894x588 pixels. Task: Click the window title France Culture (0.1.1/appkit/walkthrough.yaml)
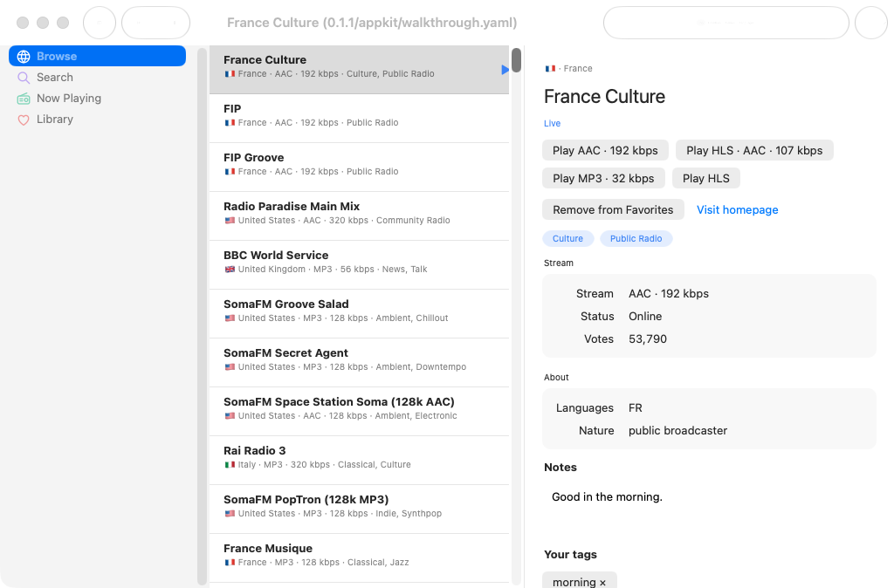(372, 23)
